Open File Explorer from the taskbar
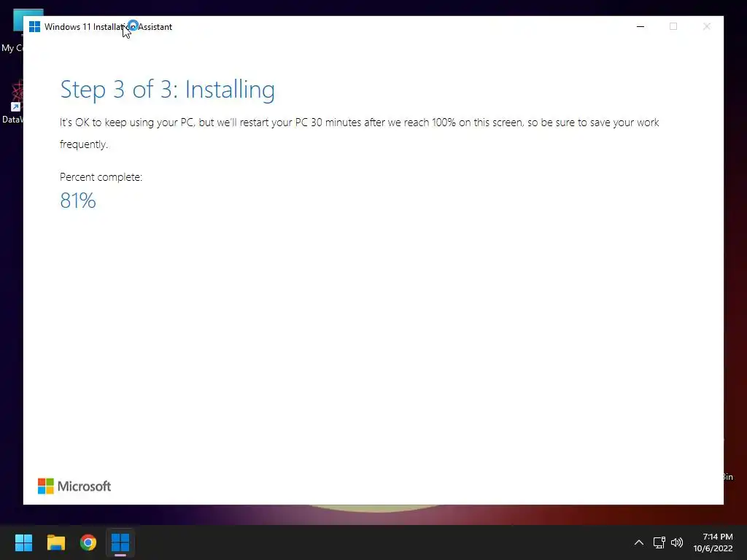The image size is (747, 560). tap(55, 542)
